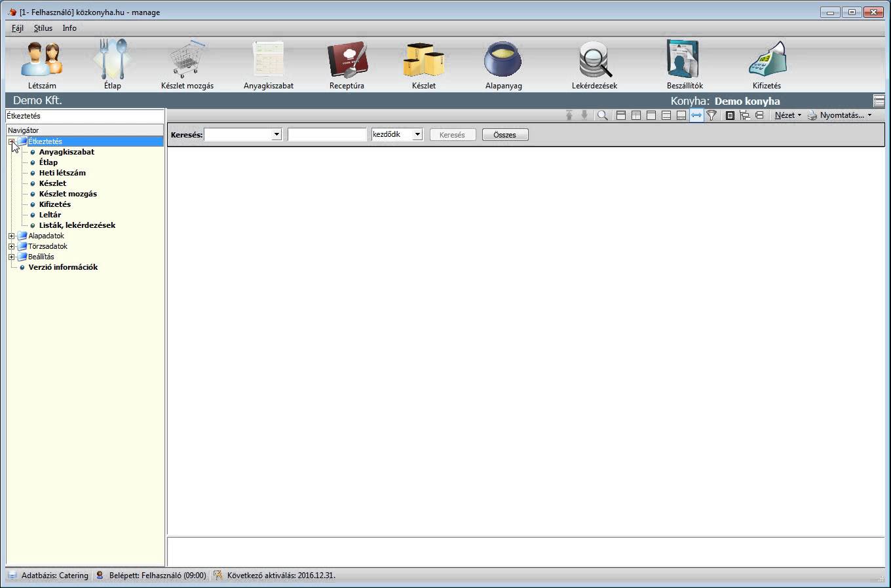Viewport: 891px width, 588px height.
Task: Open the Keresés field dropdown
Action: tap(276, 134)
